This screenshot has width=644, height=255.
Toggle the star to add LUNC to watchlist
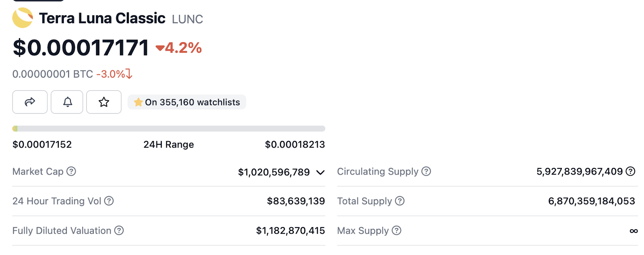pyautogui.click(x=104, y=102)
